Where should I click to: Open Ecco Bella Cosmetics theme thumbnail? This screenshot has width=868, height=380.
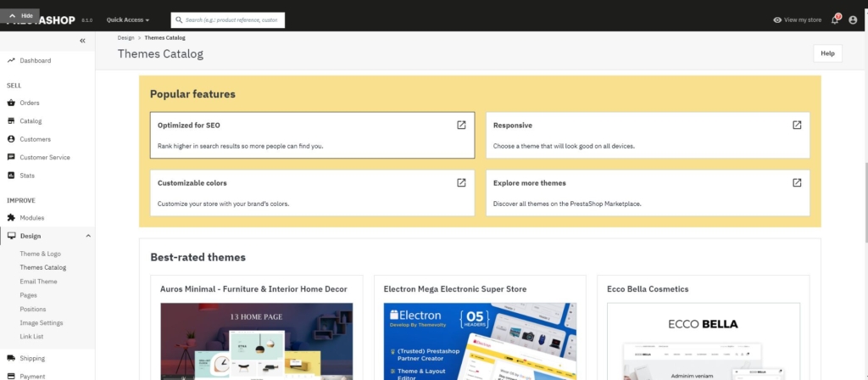point(704,341)
